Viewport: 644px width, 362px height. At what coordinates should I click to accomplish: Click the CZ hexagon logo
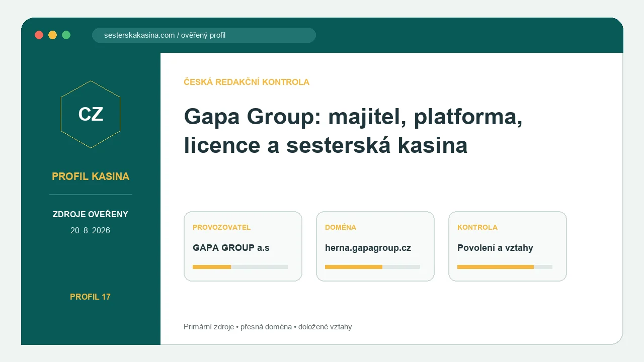click(91, 114)
